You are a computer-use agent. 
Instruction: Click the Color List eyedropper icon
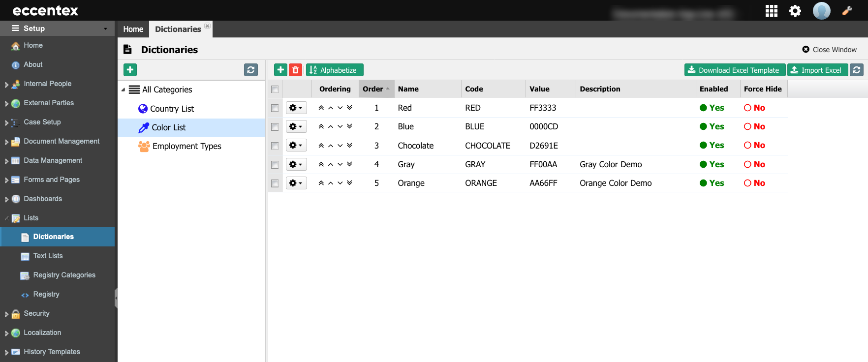pos(144,127)
